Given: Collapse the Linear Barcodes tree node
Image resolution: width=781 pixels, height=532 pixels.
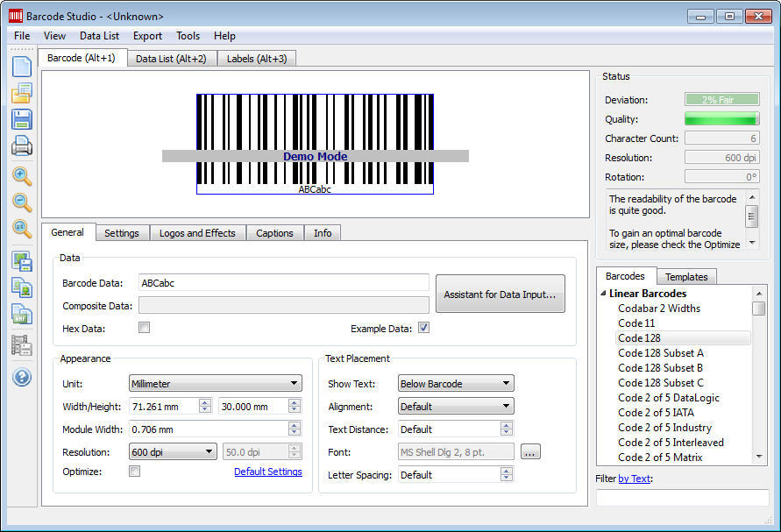Looking at the screenshot, I should [604, 293].
